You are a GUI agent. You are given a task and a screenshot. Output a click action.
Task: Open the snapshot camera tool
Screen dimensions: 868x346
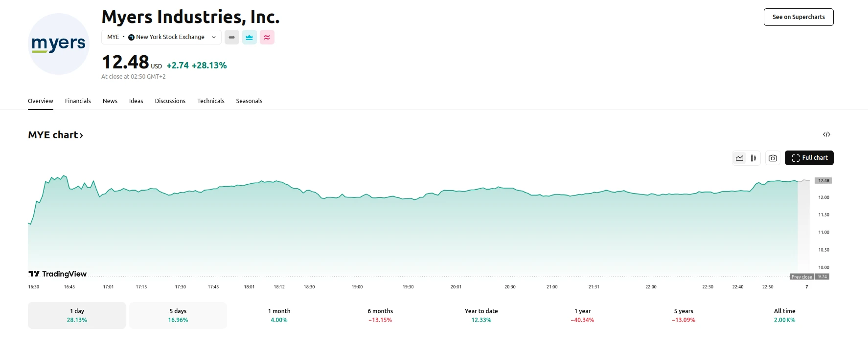773,158
